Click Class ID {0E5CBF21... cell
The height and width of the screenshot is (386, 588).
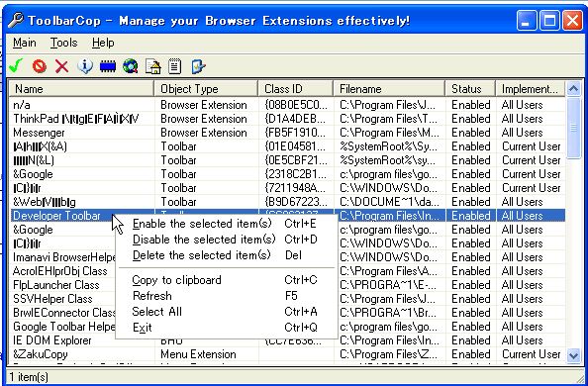(x=296, y=160)
